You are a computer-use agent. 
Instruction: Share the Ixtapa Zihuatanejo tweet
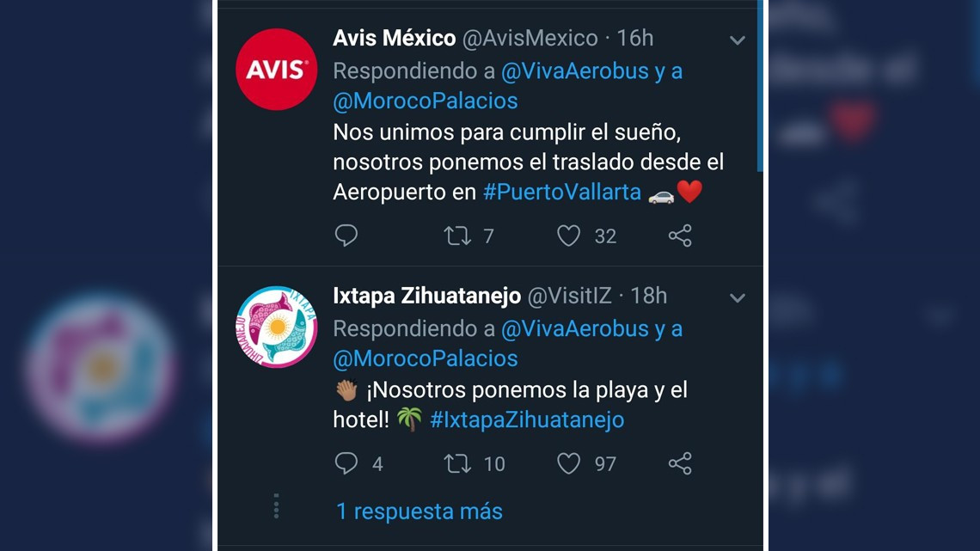(680, 463)
